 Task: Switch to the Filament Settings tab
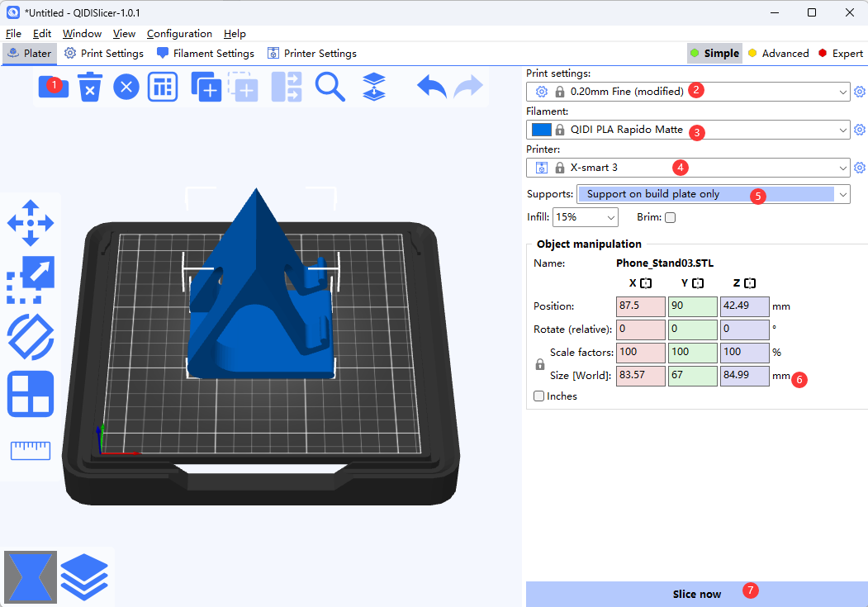click(x=205, y=53)
